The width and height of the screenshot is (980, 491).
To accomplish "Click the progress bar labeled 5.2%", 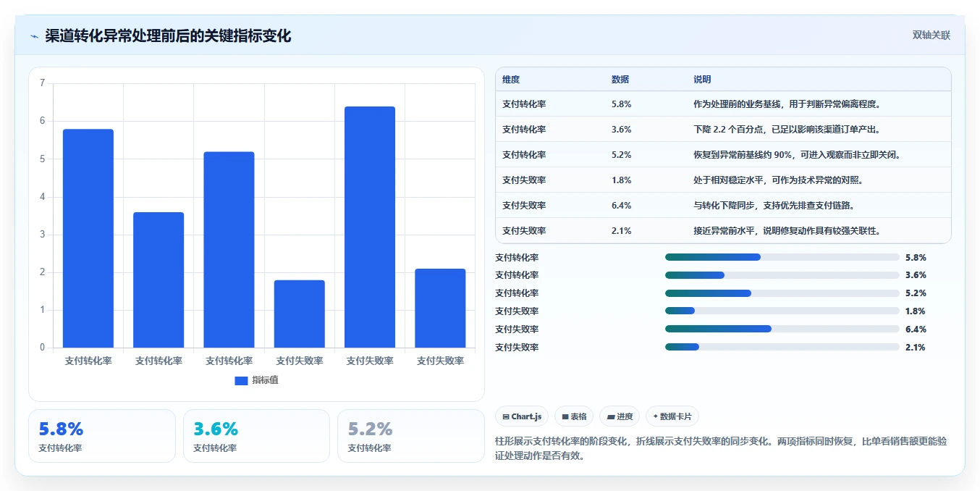I will coord(782,293).
